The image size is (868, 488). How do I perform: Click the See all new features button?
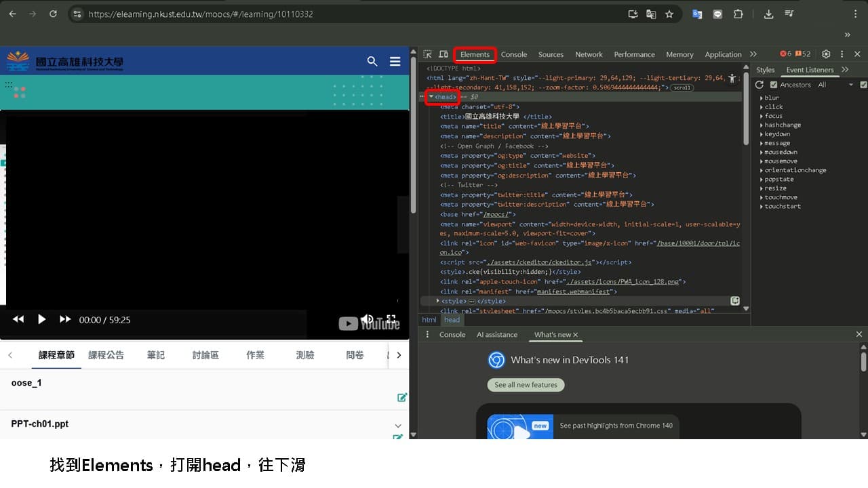tap(526, 385)
